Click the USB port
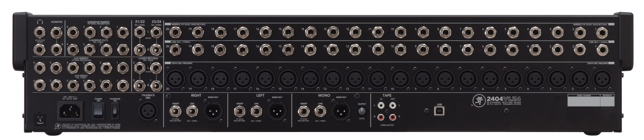644x140 pixels. pos(439,111)
